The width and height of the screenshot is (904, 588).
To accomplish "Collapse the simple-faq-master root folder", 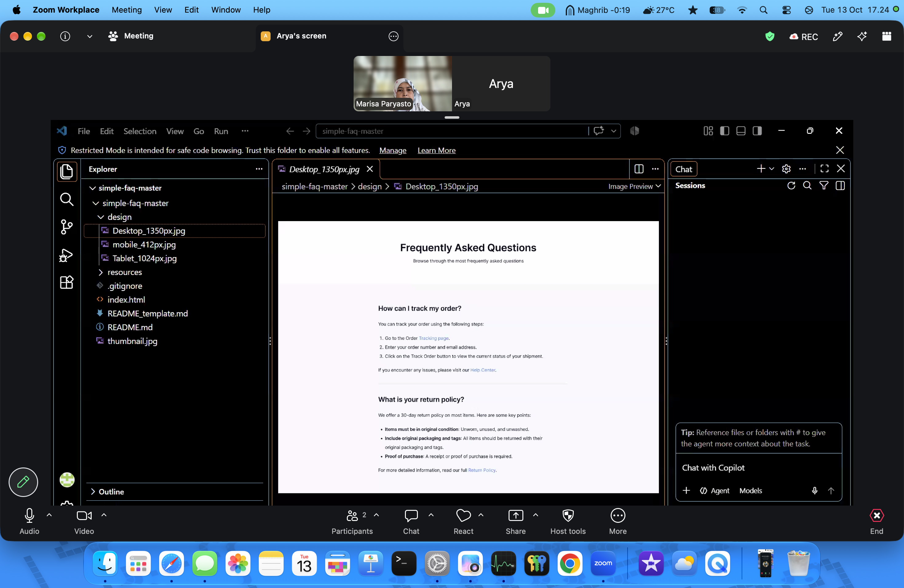I will coord(92,188).
